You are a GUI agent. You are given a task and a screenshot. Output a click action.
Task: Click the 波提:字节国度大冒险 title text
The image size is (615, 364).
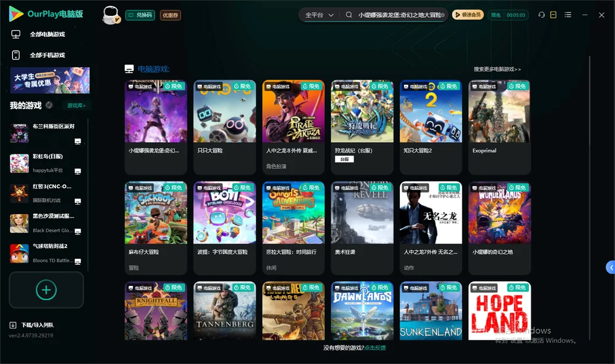click(x=223, y=252)
